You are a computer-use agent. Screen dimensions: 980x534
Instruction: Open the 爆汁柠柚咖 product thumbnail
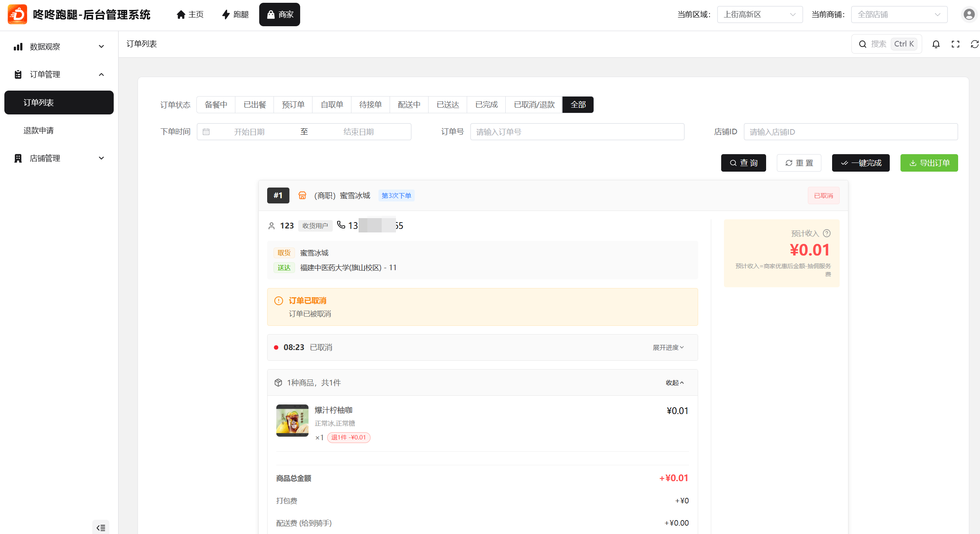click(292, 420)
